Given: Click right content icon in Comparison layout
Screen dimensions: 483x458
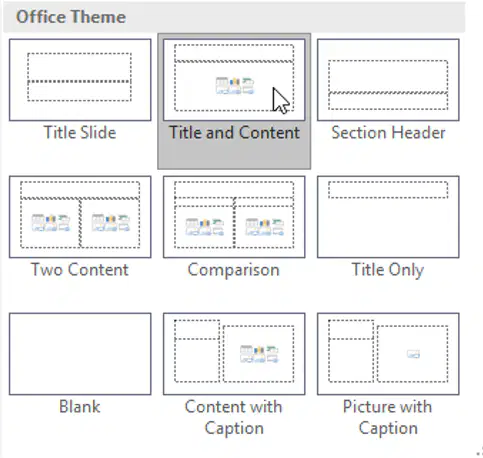Looking at the screenshot, I should coord(265,227).
